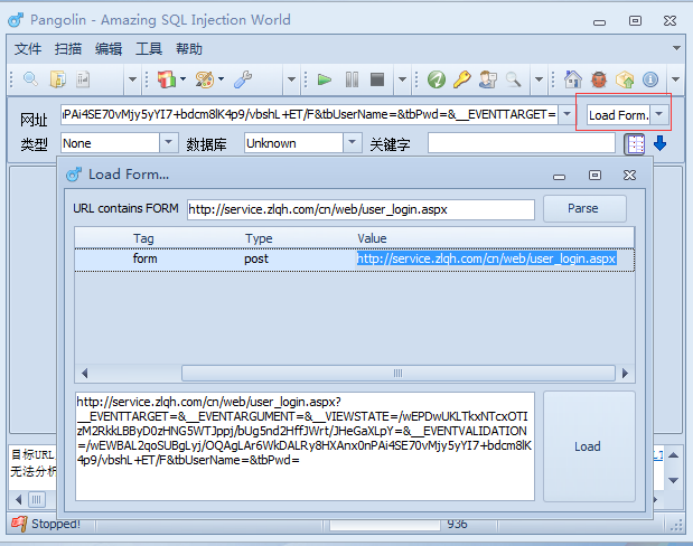Click the wrench settings icon
693x546 pixels.
coord(243,80)
